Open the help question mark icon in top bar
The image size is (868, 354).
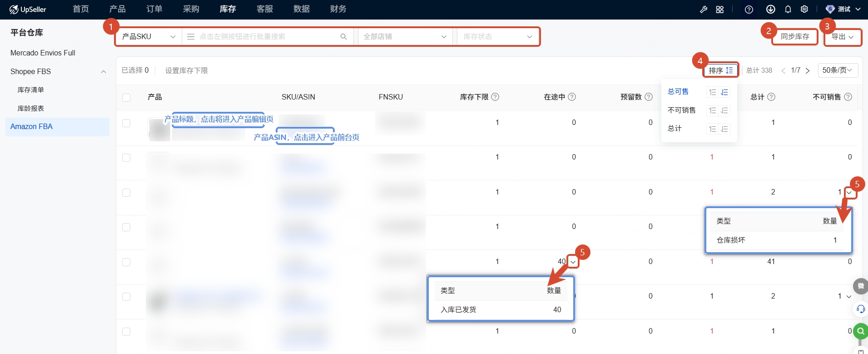pos(749,9)
